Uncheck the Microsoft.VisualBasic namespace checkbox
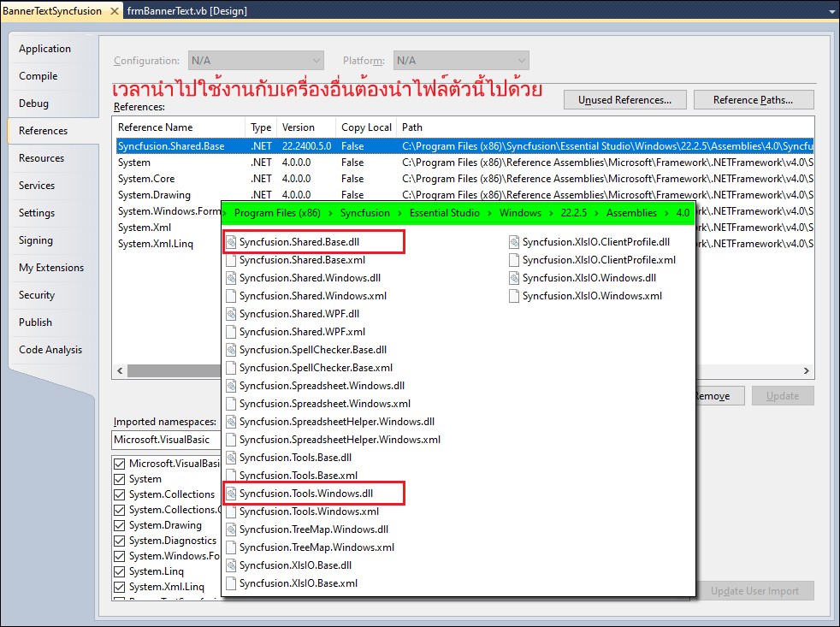This screenshot has width=840, height=627. (119, 464)
